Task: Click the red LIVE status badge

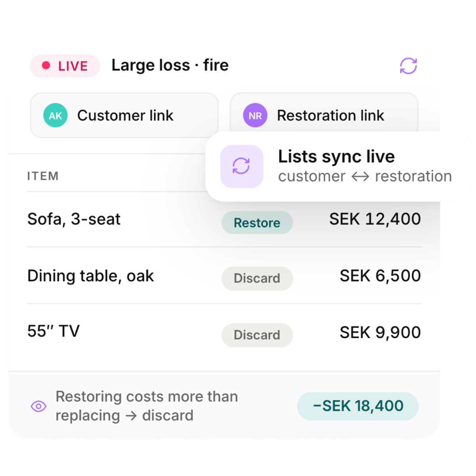Action: click(65, 66)
